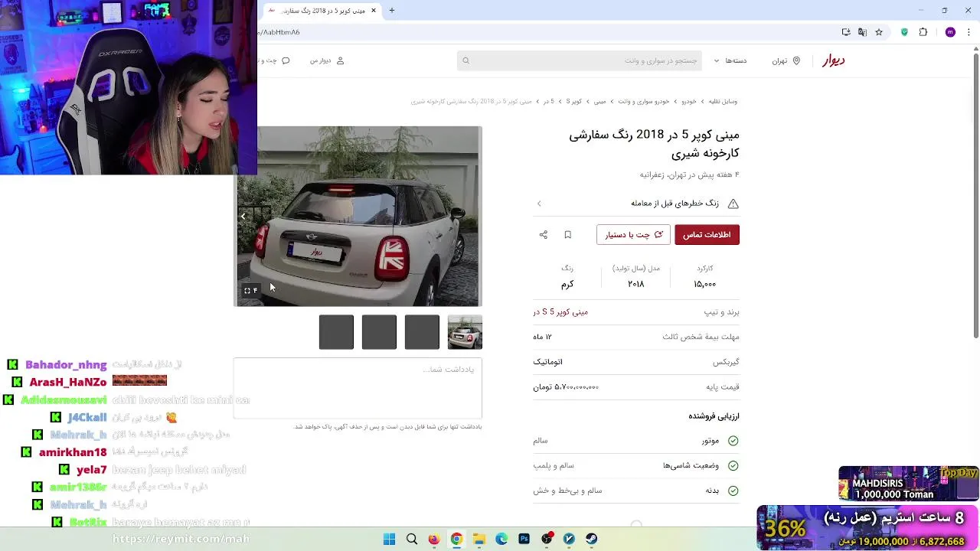Close the Mini Cooper browser tab

(x=374, y=11)
